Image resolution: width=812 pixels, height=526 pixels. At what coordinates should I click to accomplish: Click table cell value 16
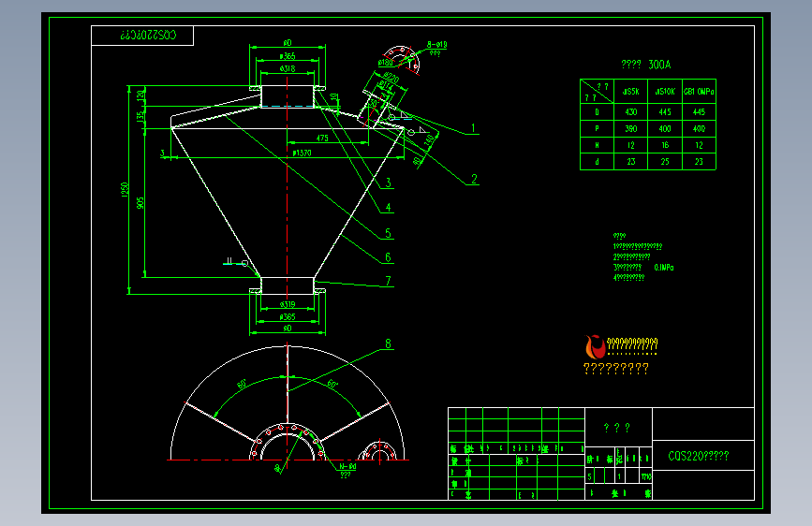coord(665,145)
